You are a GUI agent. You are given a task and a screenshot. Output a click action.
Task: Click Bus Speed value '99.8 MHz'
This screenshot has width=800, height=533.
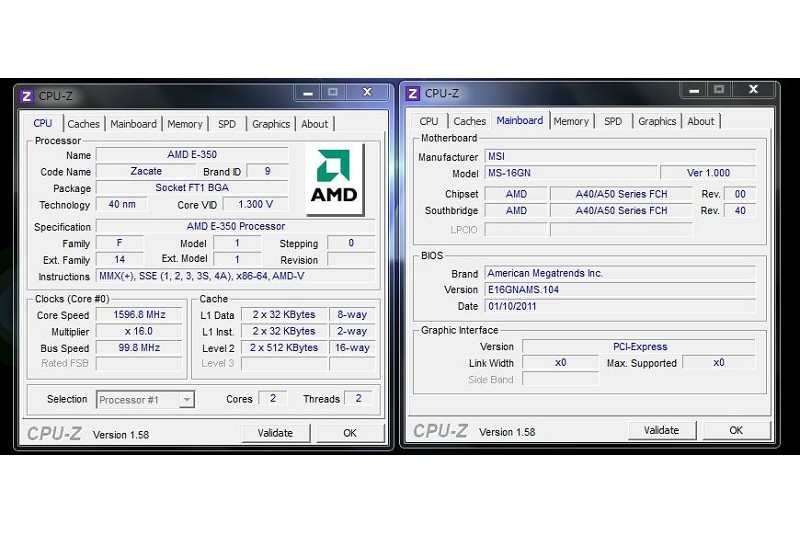click(x=139, y=348)
